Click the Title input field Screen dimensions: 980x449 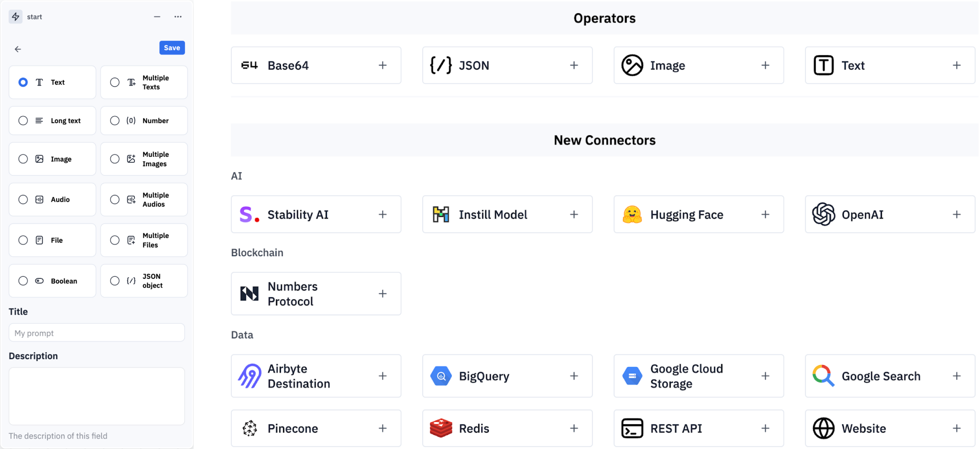pyautogui.click(x=97, y=333)
